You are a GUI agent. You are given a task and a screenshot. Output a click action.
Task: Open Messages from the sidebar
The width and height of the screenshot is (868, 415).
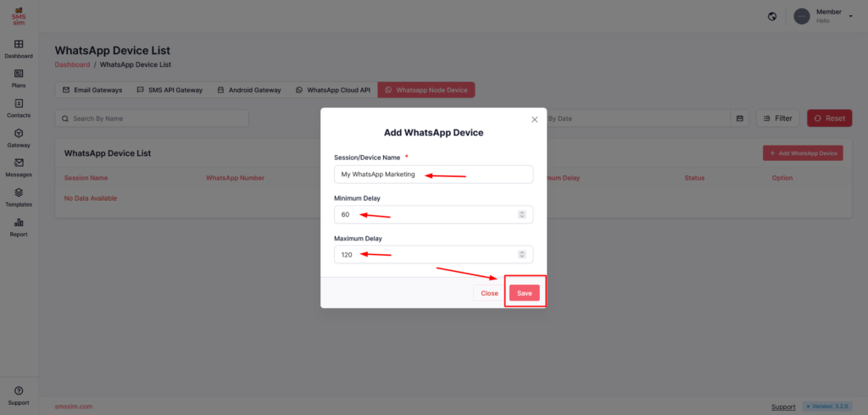click(19, 163)
